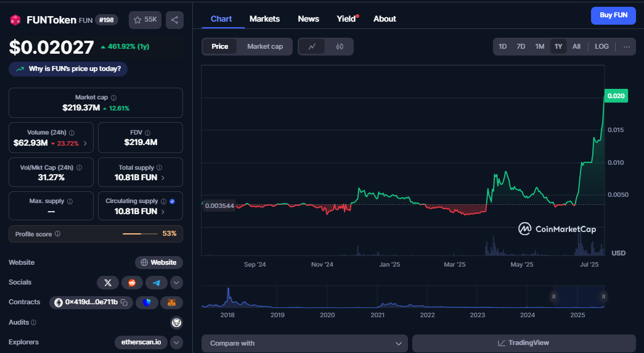This screenshot has height=353, width=644.
Task: Switch to the Markets tab
Action: tap(264, 19)
